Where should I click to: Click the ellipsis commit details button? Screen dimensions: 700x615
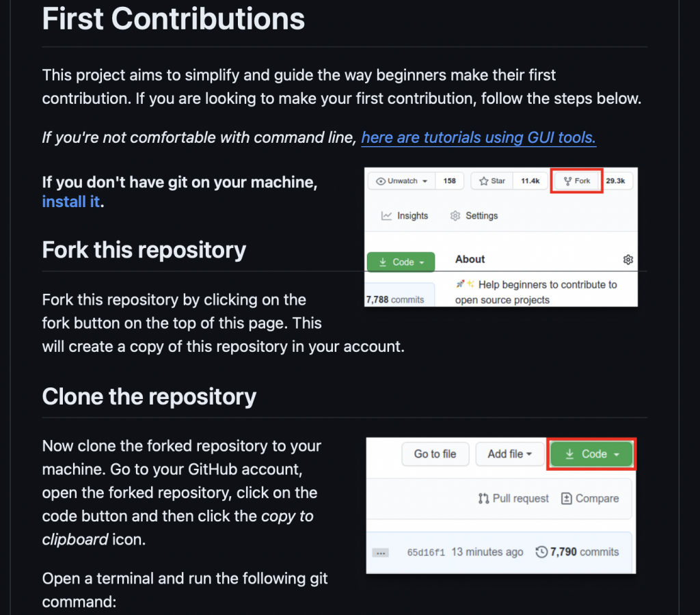[x=380, y=553]
